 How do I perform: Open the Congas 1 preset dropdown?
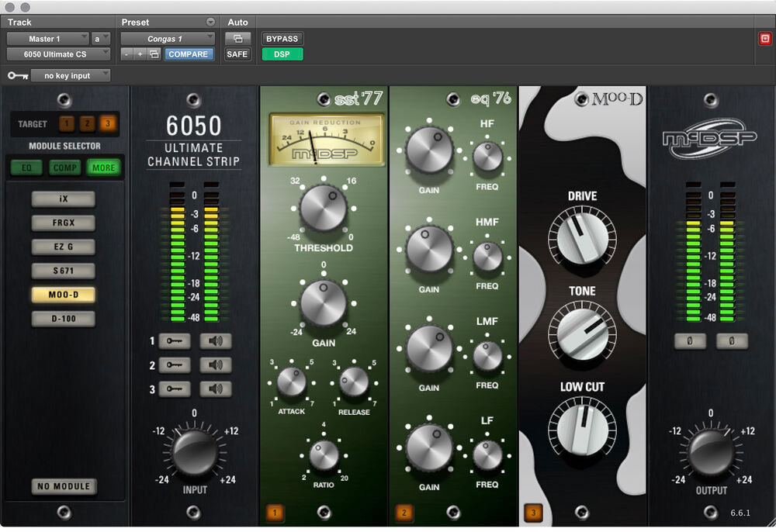pyautogui.click(x=168, y=39)
